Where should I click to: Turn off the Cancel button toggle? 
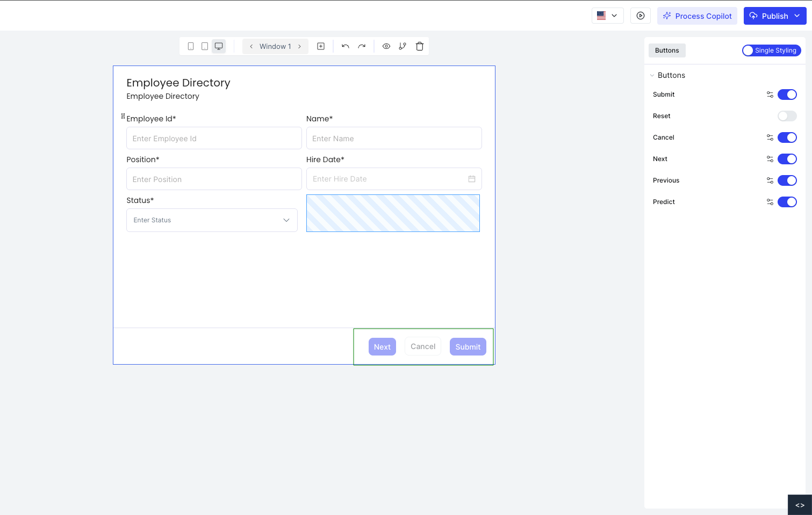(787, 137)
